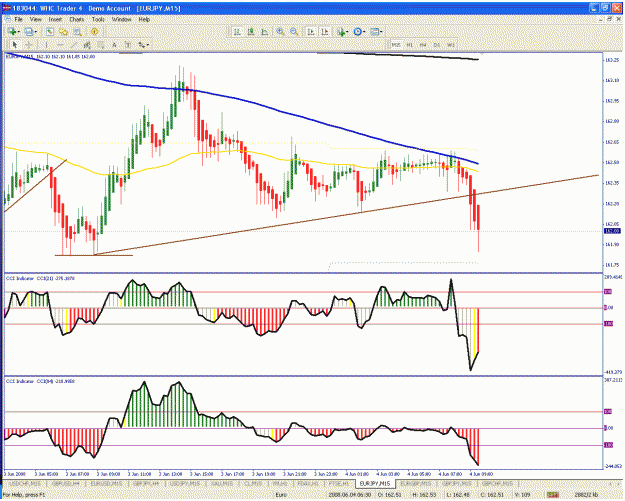Switch to the EURJPY,M15 chart tab

coord(374,484)
